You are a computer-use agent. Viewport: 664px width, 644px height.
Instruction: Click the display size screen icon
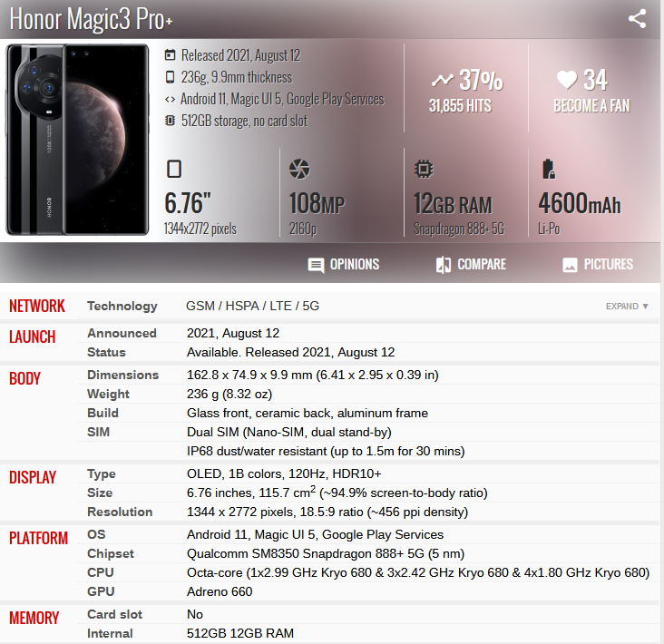coord(174,169)
